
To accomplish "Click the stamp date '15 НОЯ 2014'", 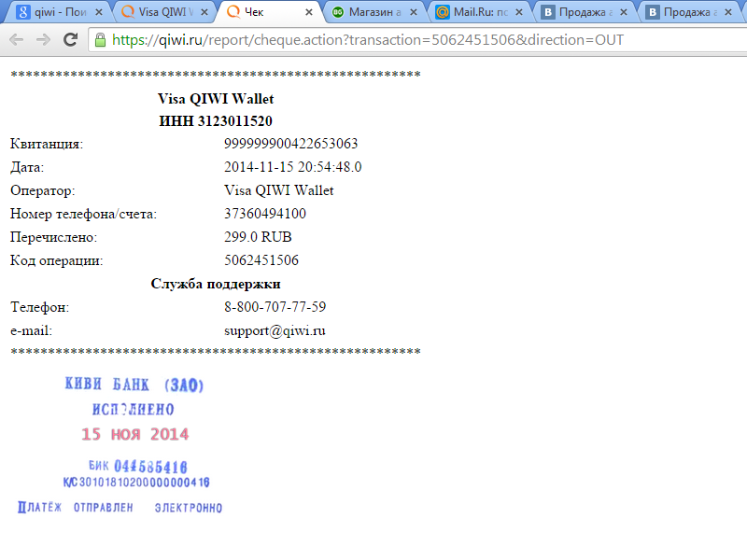I will point(135,434).
